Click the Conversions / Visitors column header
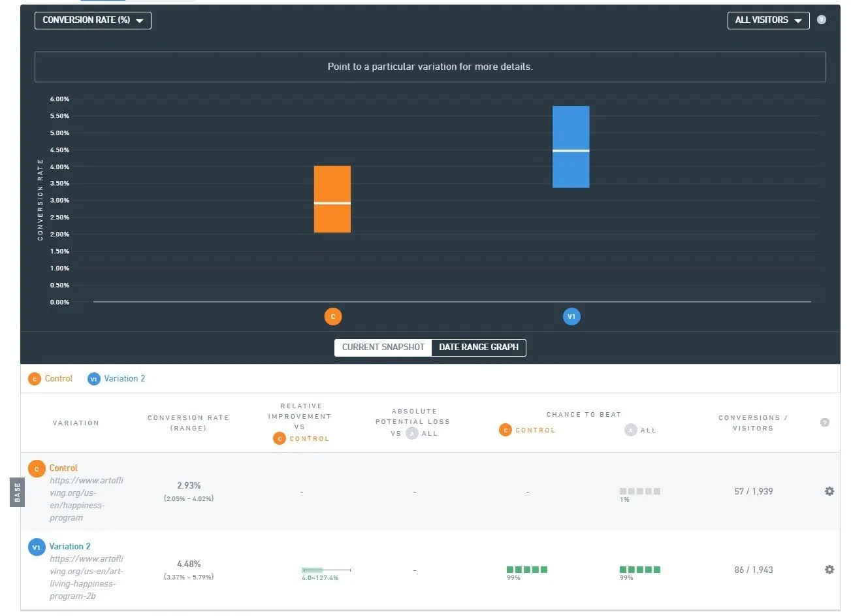 pyautogui.click(x=753, y=423)
